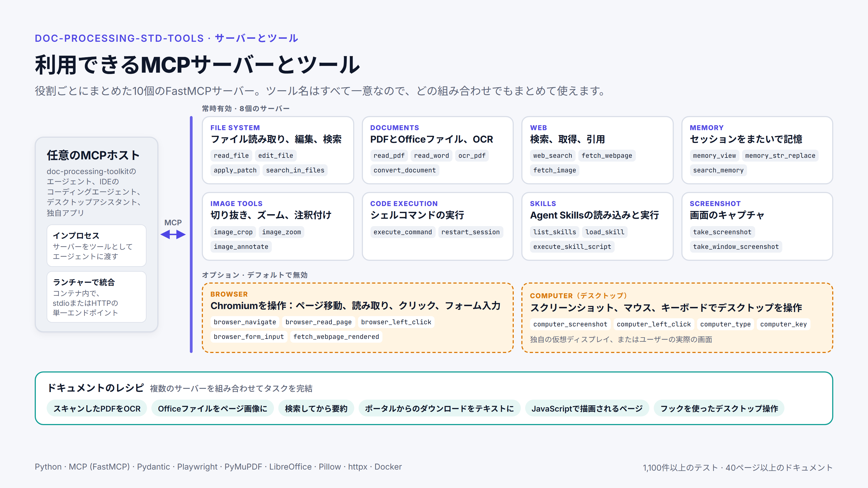Click the memory_str_replace chip

coord(780,156)
